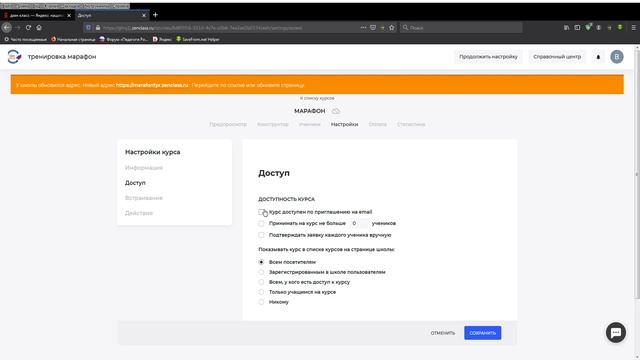Enable course available by email invitation
The height and width of the screenshot is (360, 640).
click(261, 212)
